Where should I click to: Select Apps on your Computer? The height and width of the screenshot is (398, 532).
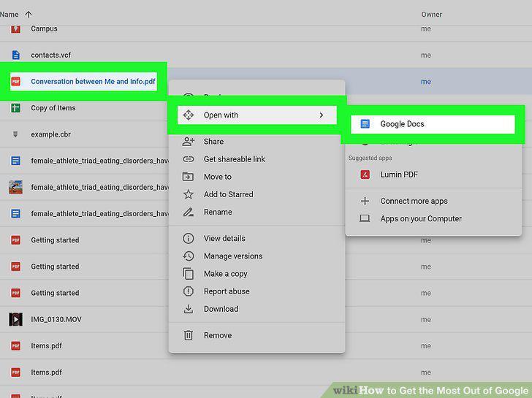433,218
